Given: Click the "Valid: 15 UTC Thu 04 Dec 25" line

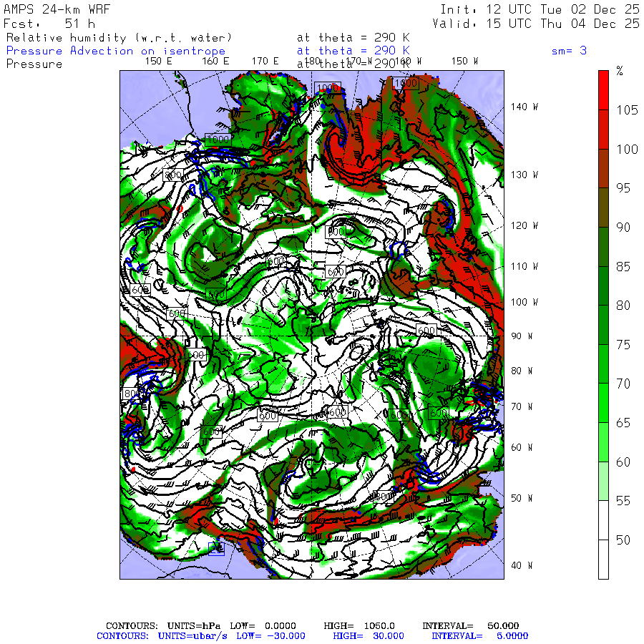Looking at the screenshot, I should (x=536, y=24).
